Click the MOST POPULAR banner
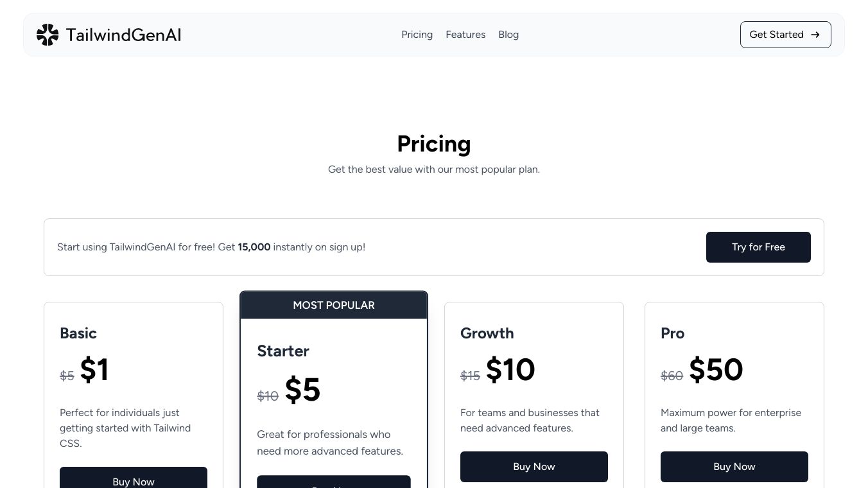Screen dimensions: 868x488 pos(334,306)
